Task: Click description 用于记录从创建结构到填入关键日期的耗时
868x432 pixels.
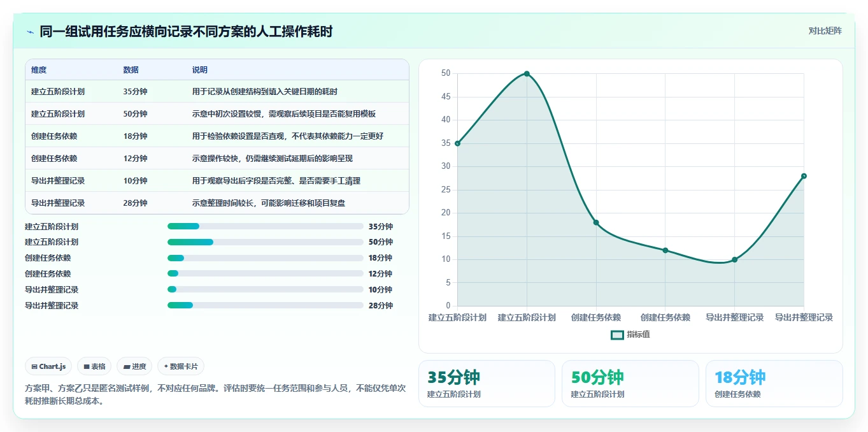Action: (265, 92)
